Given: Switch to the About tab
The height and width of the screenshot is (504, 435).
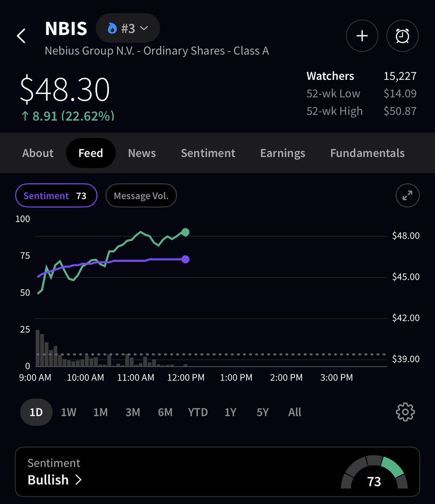Looking at the screenshot, I should (38, 153).
